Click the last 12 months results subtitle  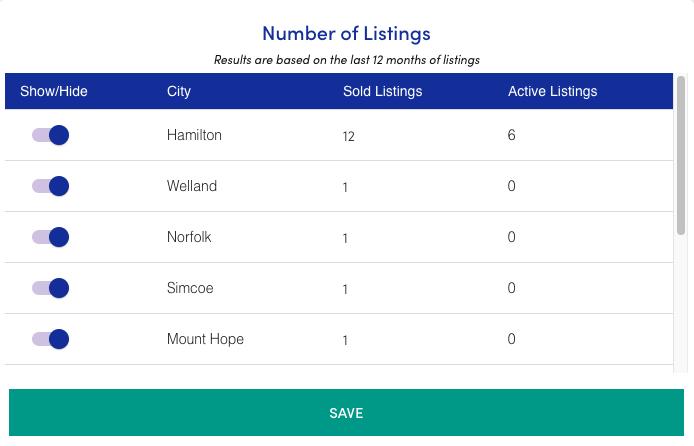tap(346, 59)
